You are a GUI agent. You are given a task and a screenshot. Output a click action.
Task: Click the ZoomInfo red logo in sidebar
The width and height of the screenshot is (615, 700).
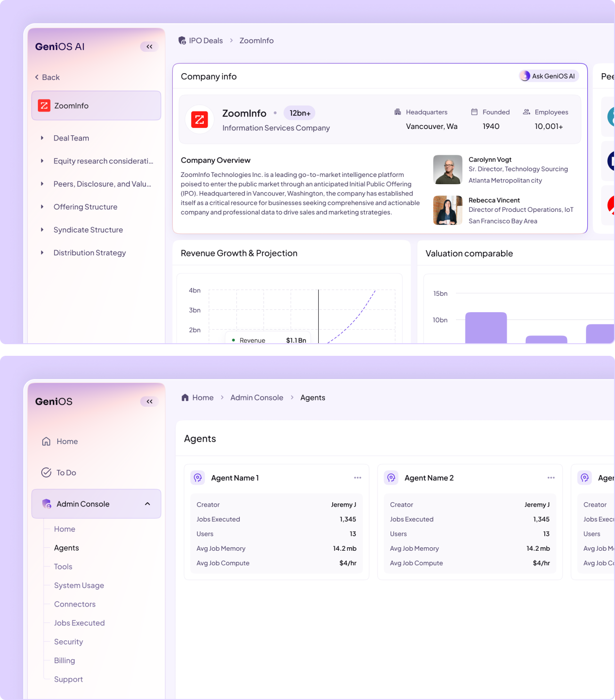pos(44,106)
